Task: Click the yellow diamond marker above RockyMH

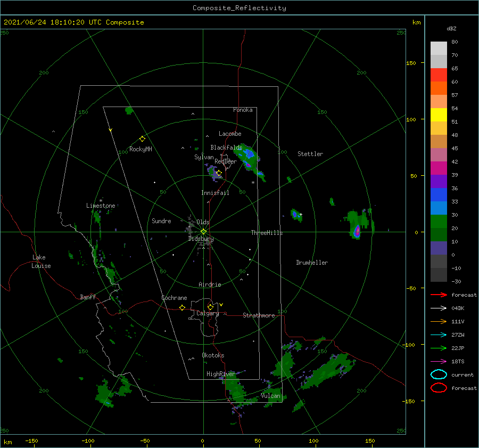Action: (x=142, y=139)
